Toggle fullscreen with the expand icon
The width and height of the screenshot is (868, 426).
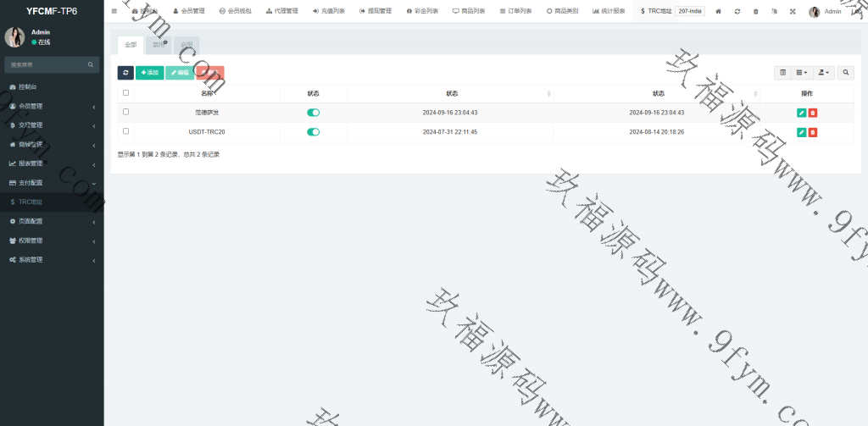point(793,12)
